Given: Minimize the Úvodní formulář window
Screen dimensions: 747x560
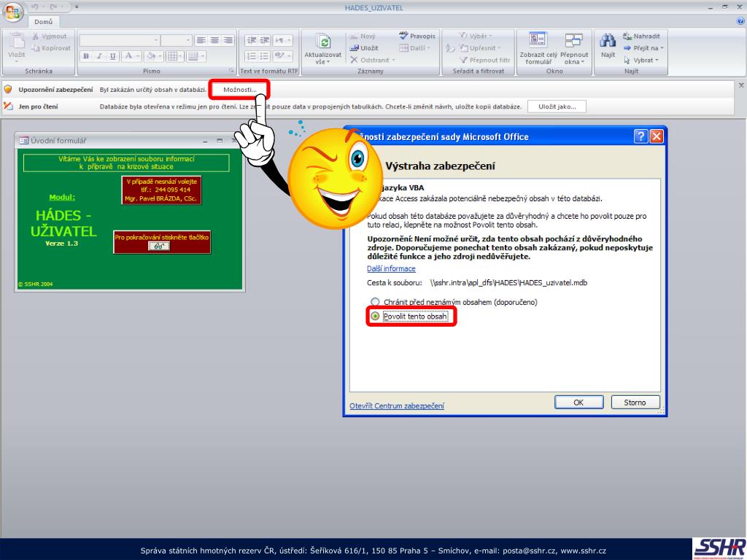Looking at the screenshot, I should tap(205, 141).
